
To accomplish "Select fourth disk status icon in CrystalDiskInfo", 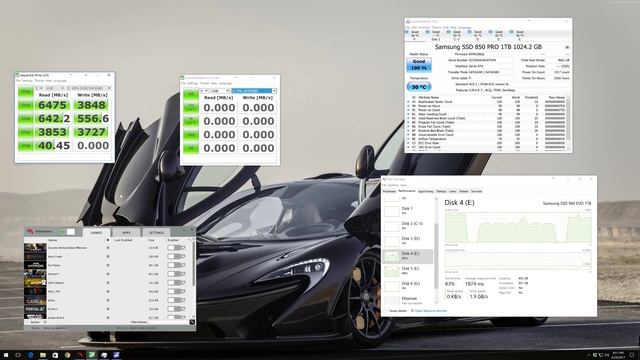I will tap(478, 35).
